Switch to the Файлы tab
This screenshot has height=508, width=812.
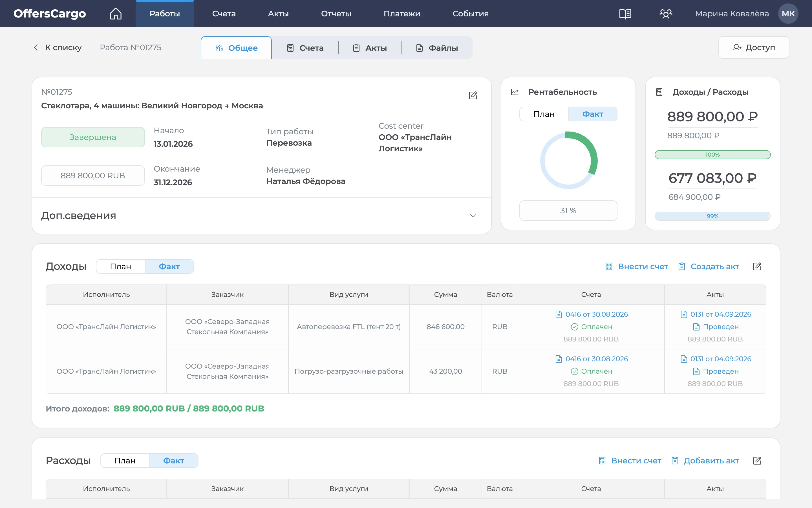point(437,48)
